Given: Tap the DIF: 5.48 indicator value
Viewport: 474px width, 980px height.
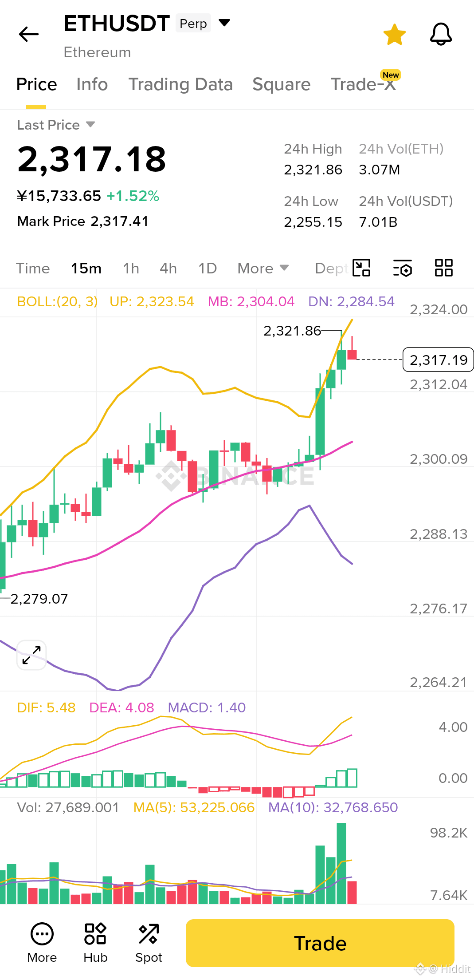Looking at the screenshot, I should tap(46, 707).
